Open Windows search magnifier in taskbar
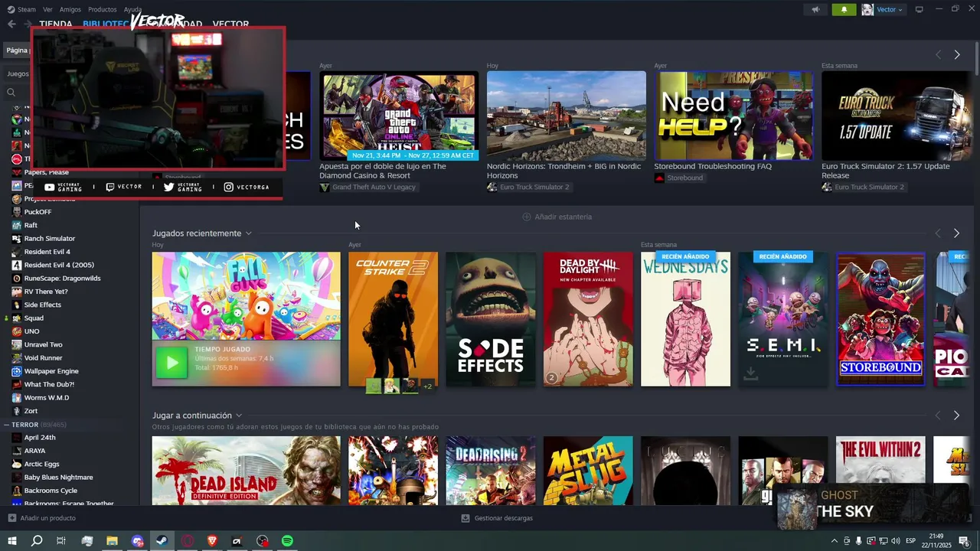Screen dimensions: 980x551 [37, 541]
